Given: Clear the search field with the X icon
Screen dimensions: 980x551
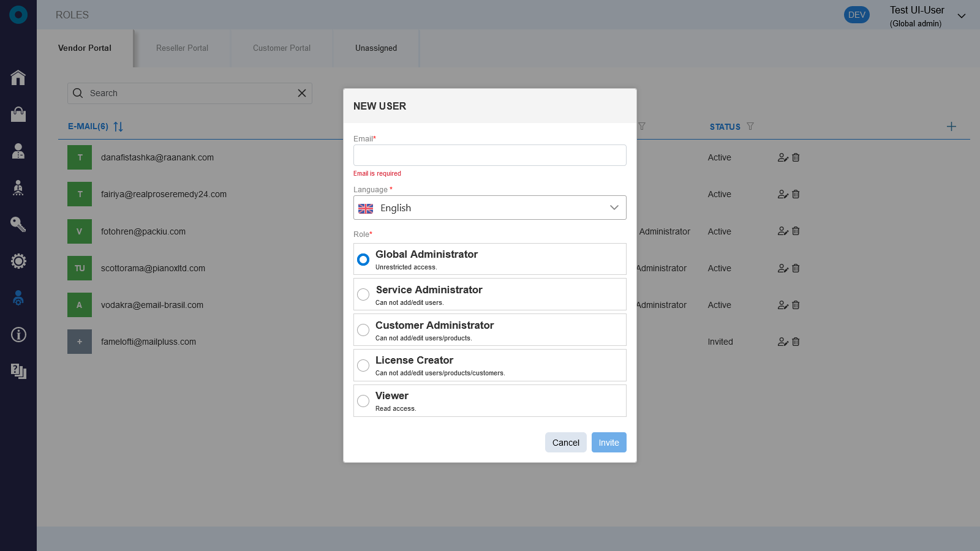Looking at the screenshot, I should [x=301, y=93].
